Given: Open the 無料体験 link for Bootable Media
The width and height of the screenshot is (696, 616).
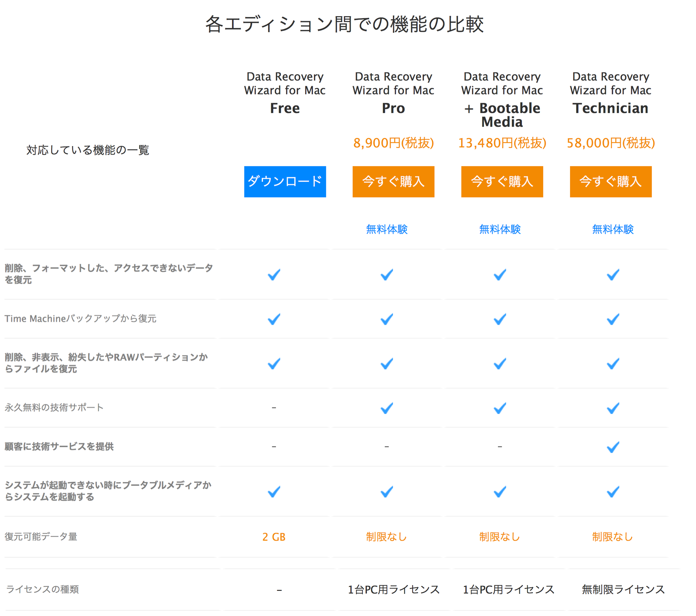Looking at the screenshot, I should (499, 229).
